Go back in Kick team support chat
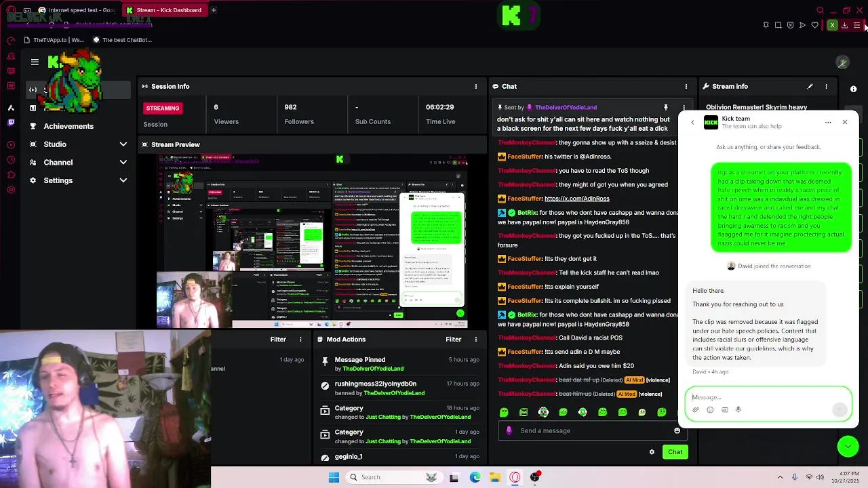868x488 pixels. [692, 122]
